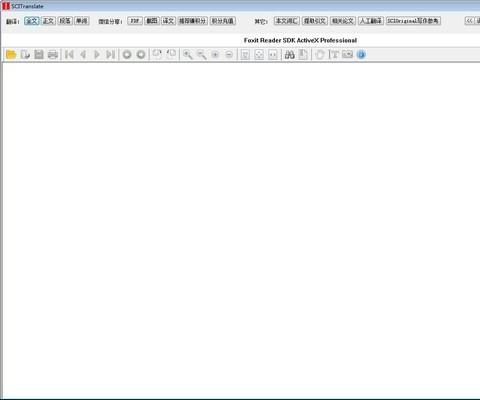This screenshot has height=400, width=480.
Task: Click the floppy disk save icon
Action: click(x=39, y=54)
